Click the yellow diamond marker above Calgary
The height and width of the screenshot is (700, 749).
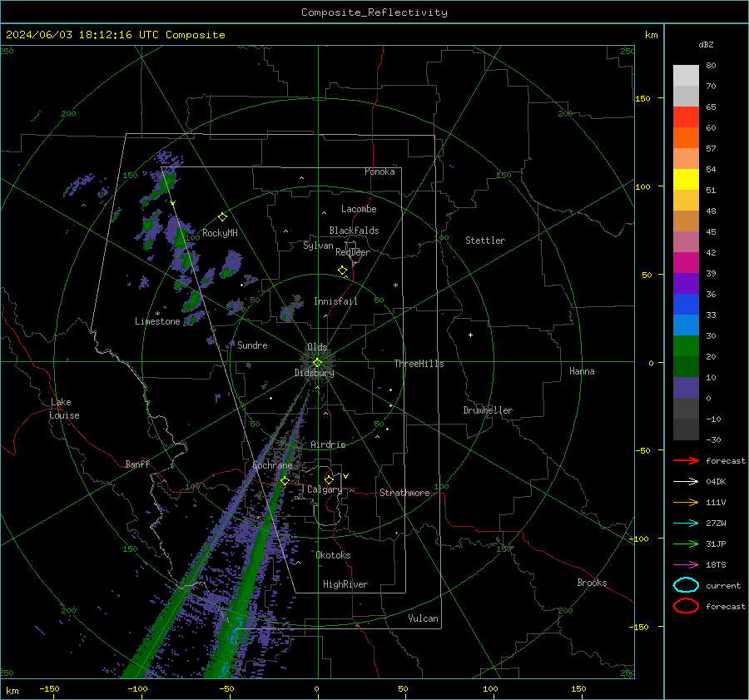click(x=329, y=479)
